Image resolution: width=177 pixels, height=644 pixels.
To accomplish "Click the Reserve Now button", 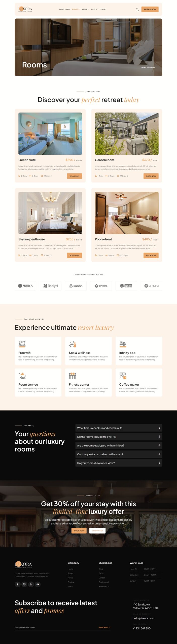I will tap(150, 9).
